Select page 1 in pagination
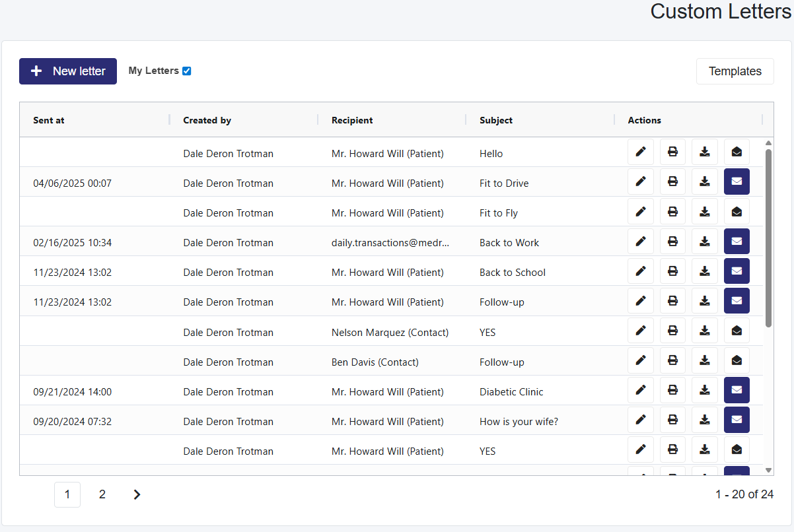The height and width of the screenshot is (532, 794). tap(67, 494)
